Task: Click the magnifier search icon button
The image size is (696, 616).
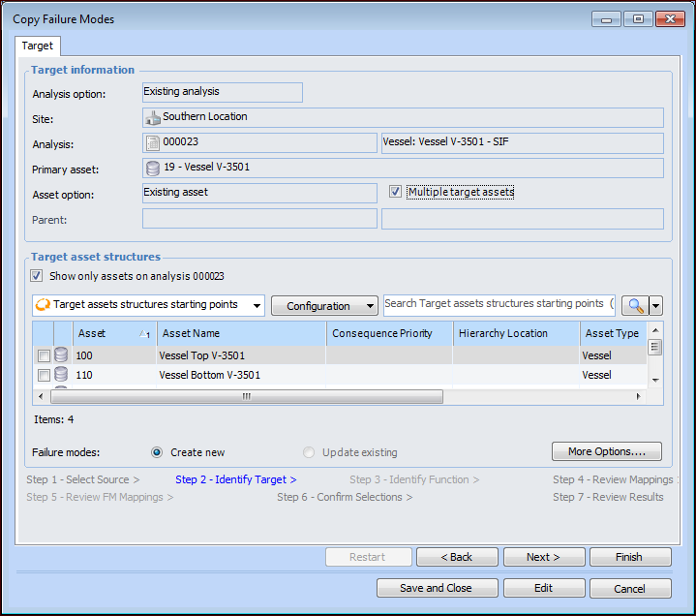Action: [634, 305]
